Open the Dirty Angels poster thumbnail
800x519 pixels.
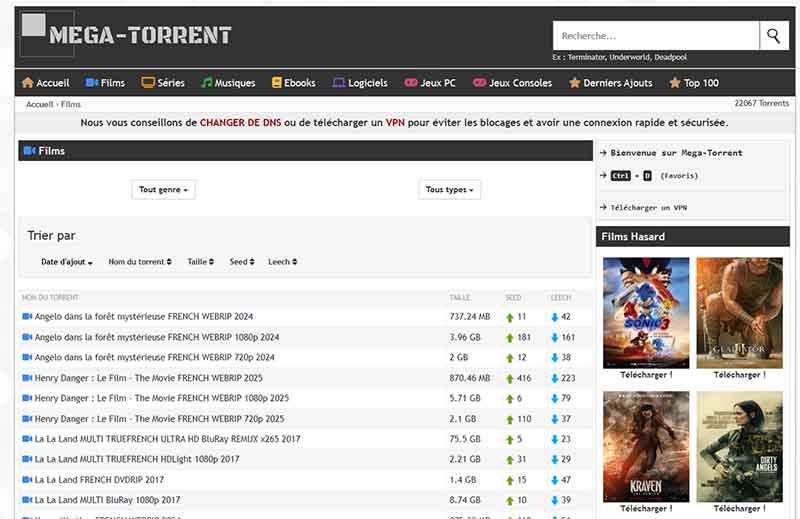coord(739,447)
